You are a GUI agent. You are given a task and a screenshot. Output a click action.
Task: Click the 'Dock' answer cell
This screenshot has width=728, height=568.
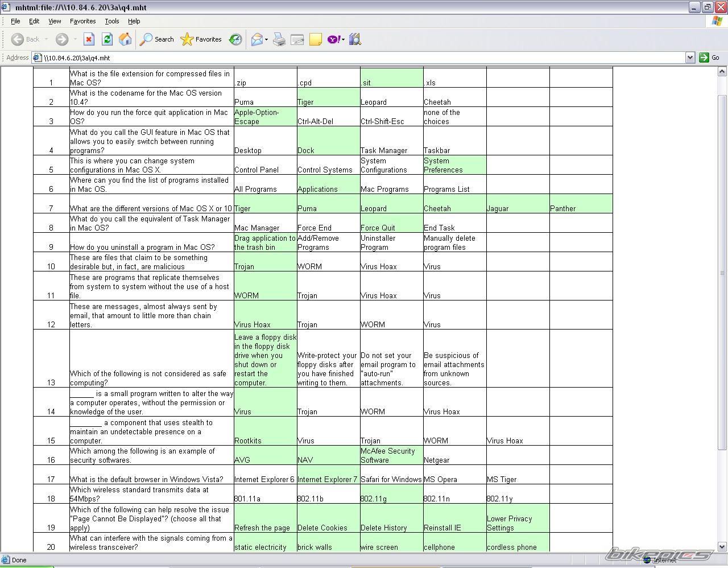[328, 141]
